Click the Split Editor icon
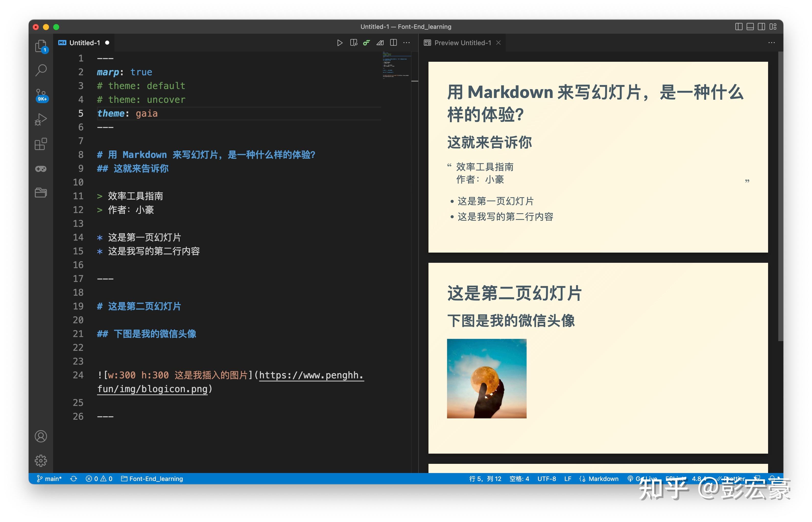 point(393,43)
